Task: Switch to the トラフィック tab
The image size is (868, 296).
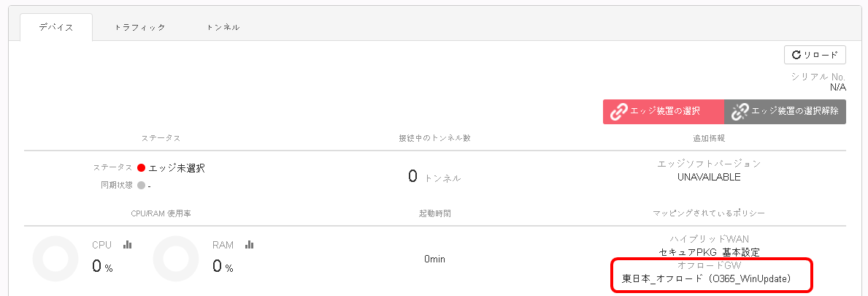Action: click(140, 27)
